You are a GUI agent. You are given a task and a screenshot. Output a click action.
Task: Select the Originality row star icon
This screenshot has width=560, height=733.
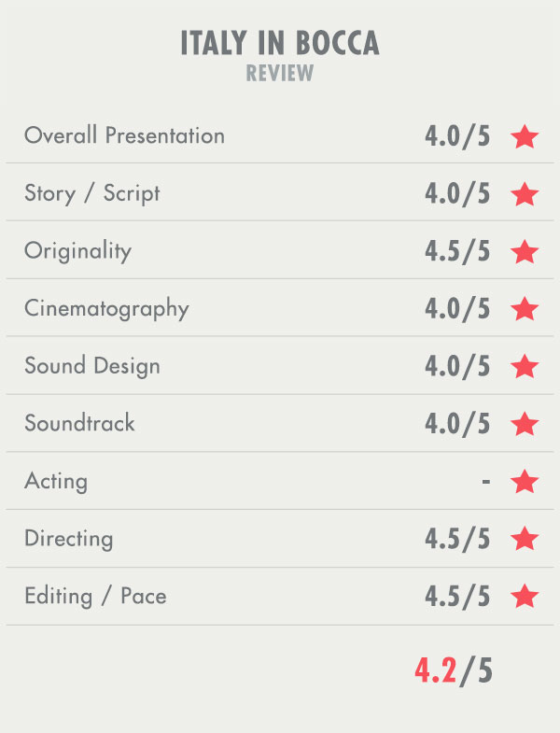click(525, 251)
